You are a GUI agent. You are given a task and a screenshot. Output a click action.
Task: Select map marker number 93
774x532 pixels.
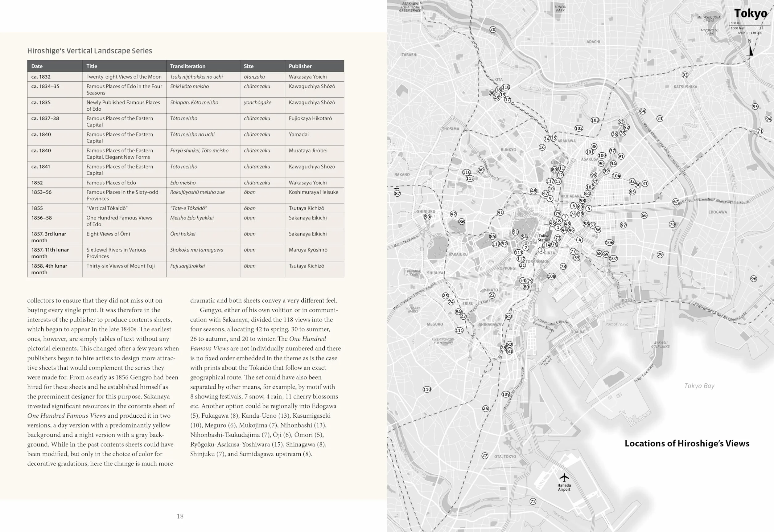685,75
